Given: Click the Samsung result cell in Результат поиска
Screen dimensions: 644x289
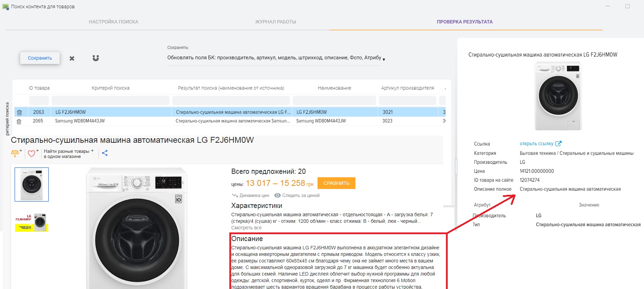Looking at the screenshot, I should 232,121.
